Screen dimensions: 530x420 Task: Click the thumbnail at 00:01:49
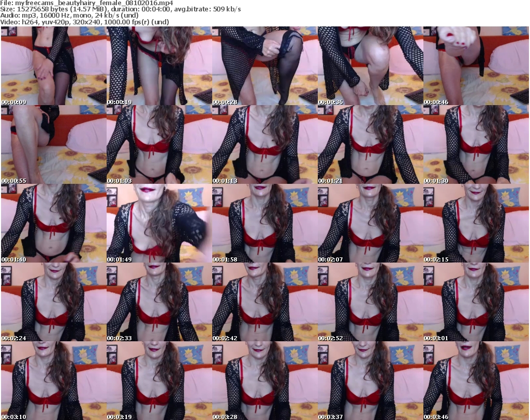pos(159,223)
